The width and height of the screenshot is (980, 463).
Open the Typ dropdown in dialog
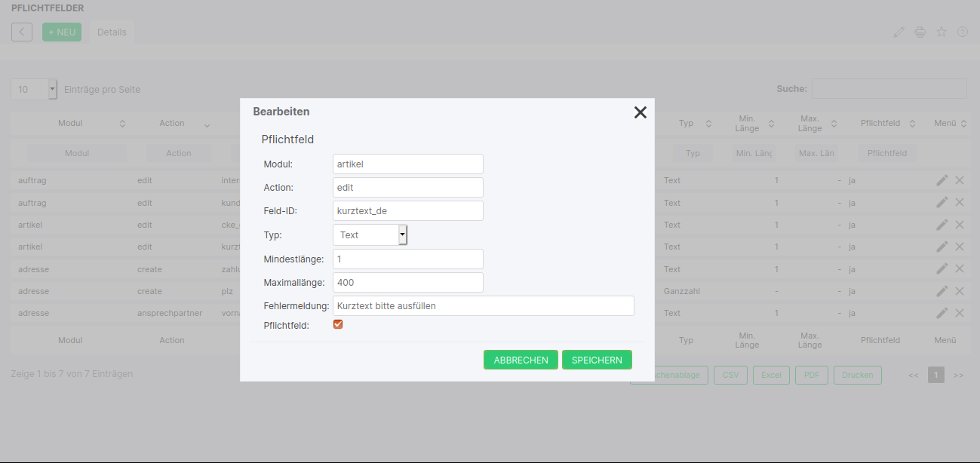click(x=370, y=235)
